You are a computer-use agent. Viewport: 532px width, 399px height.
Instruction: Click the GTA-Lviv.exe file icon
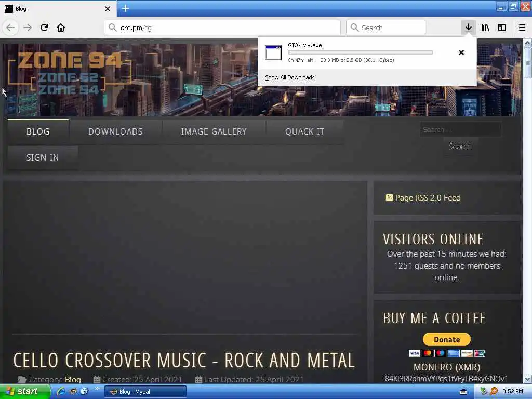tap(273, 52)
